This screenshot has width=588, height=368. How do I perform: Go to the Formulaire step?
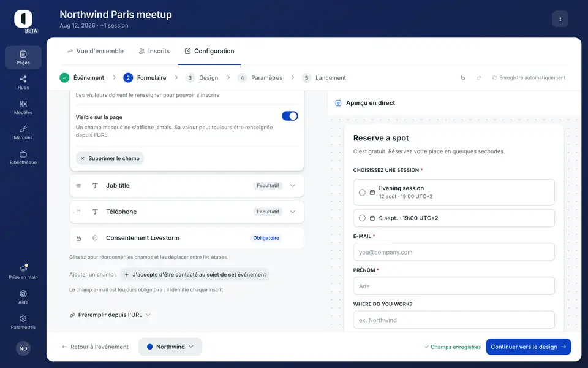(145, 78)
